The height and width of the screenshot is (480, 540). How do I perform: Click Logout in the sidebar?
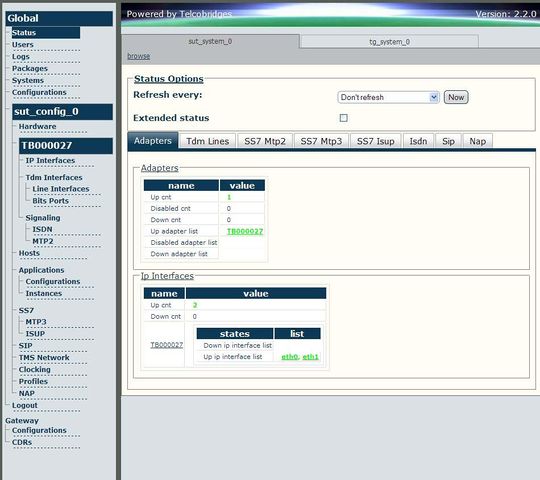click(24, 405)
